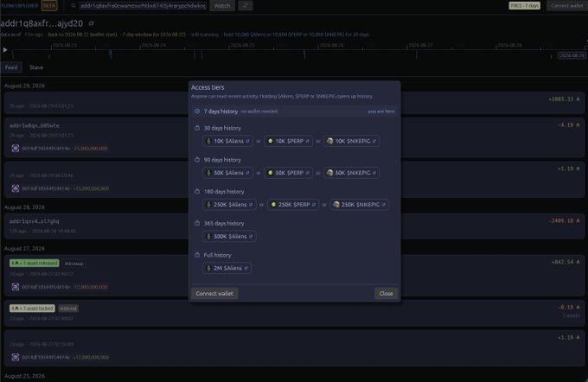Image resolution: width=588 pixels, height=382 pixels.
Task: Switch to the Stave tab
Action: 36,67
